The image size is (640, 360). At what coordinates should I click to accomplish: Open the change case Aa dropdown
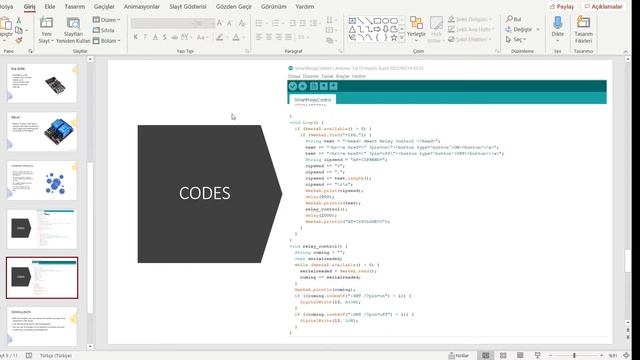tap(202, 37)
